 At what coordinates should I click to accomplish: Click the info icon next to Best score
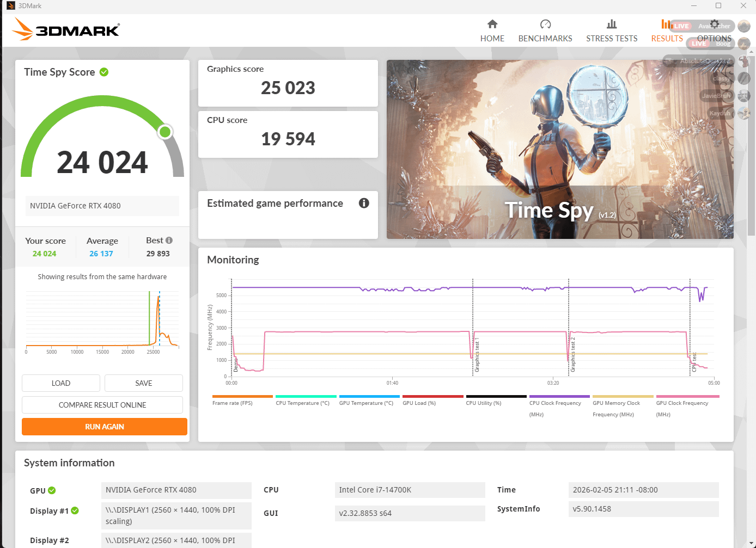pos(169,241)
